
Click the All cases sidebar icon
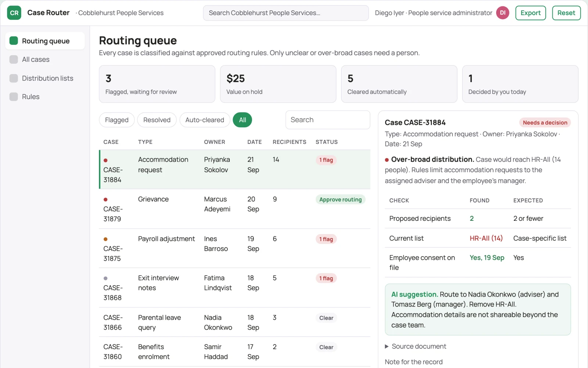[14, 60]
